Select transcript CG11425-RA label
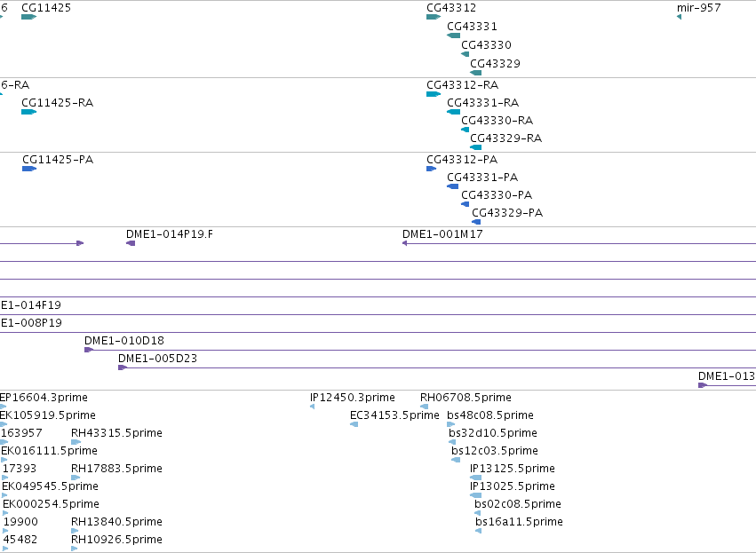Screen dimensions: 756x553 pos(58,103)
